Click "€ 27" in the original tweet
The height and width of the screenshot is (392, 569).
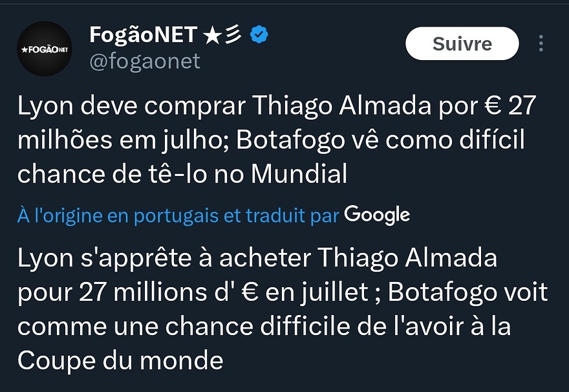(510, 105)
